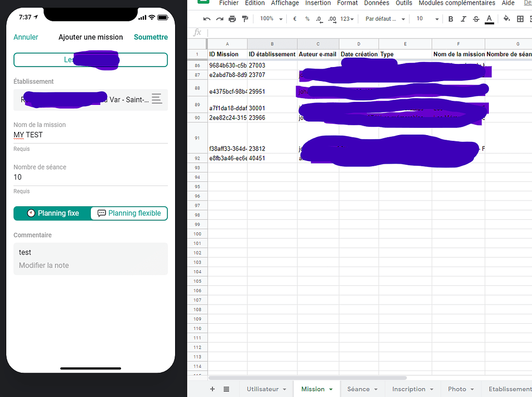
Task: Open the text color picker
Action: click(489, 18)
